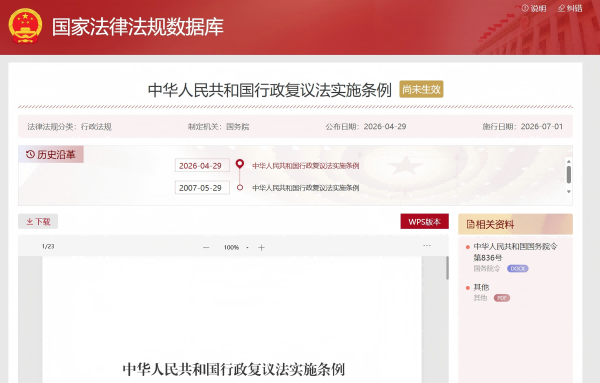Screen dimensions: 600x383
Task: Click the 法律法规分类: 行政法规 text
Action: pyautogui.click(x=69, y=127)
